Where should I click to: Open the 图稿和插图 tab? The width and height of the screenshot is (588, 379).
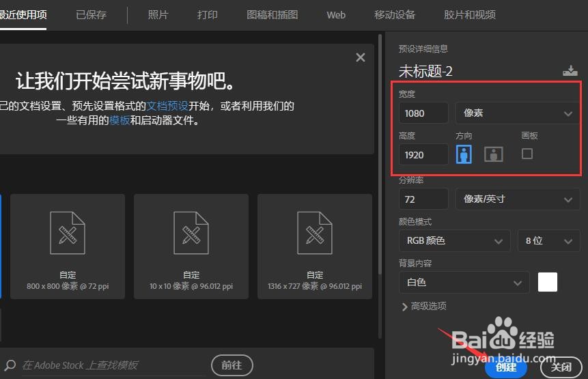272,15
